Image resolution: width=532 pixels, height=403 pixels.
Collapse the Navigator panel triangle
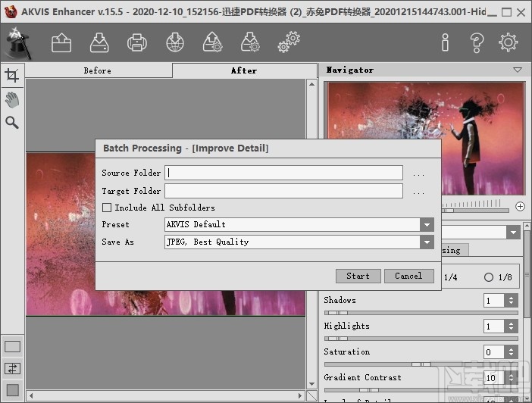click(x=518, y=70)
